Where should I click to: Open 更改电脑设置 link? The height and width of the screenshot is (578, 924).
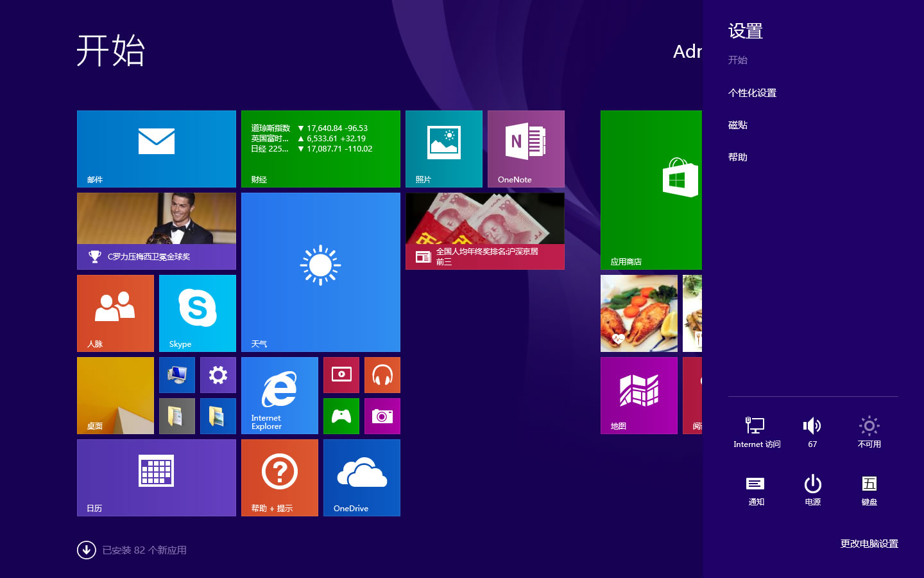[x=869, y=544]
